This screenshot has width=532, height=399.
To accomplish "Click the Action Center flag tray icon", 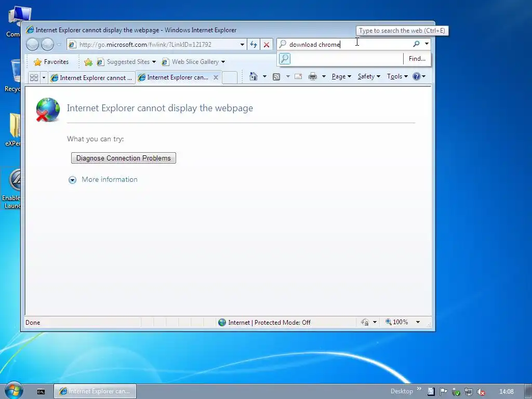I will tap(443, 392).
